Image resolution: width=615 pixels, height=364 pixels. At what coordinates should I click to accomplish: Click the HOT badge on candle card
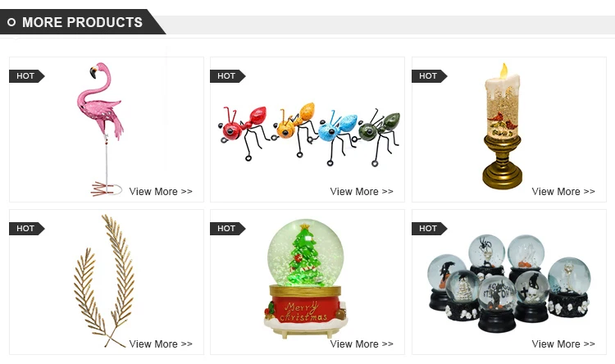coord(429,76)
